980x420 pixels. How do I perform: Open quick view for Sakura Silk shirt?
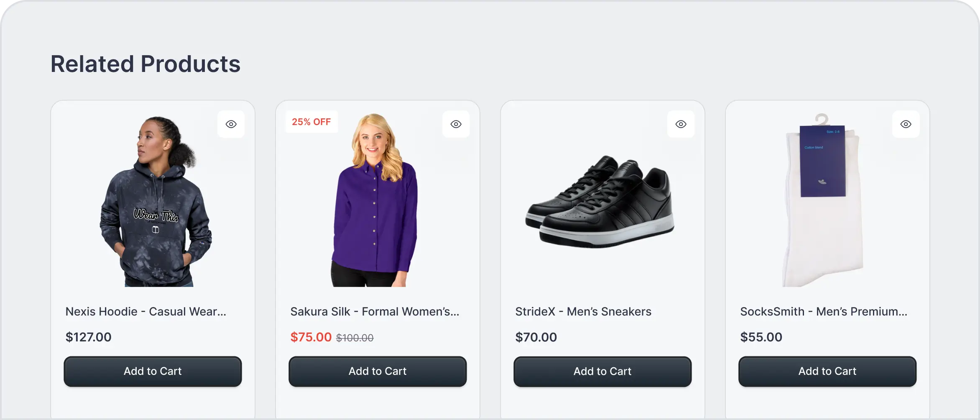pos(456,124)
